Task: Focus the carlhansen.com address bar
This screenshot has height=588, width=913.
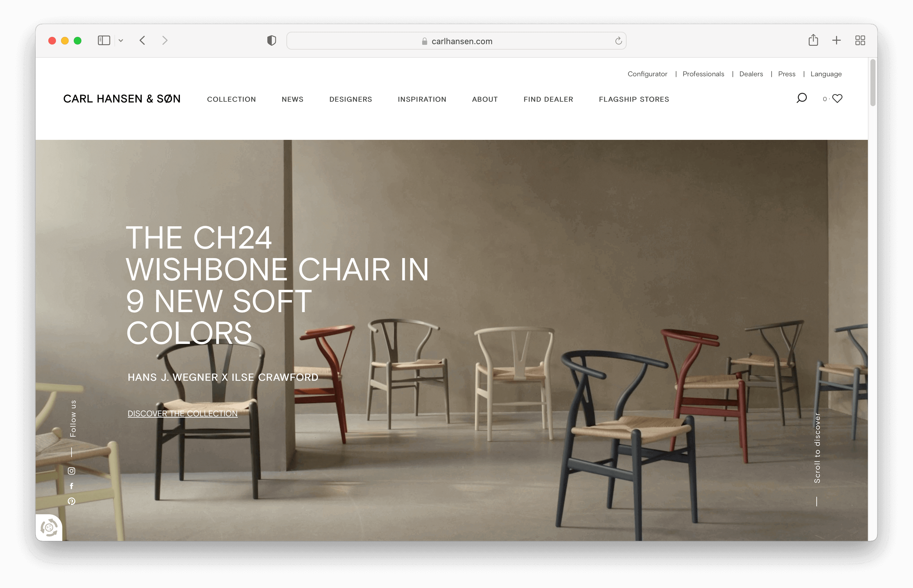Action: 456,41
